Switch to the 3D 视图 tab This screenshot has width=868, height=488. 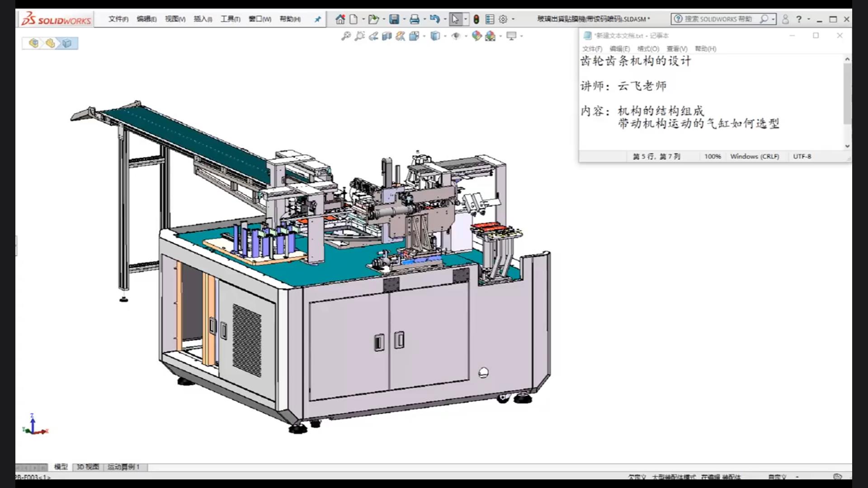coord(88,467)
